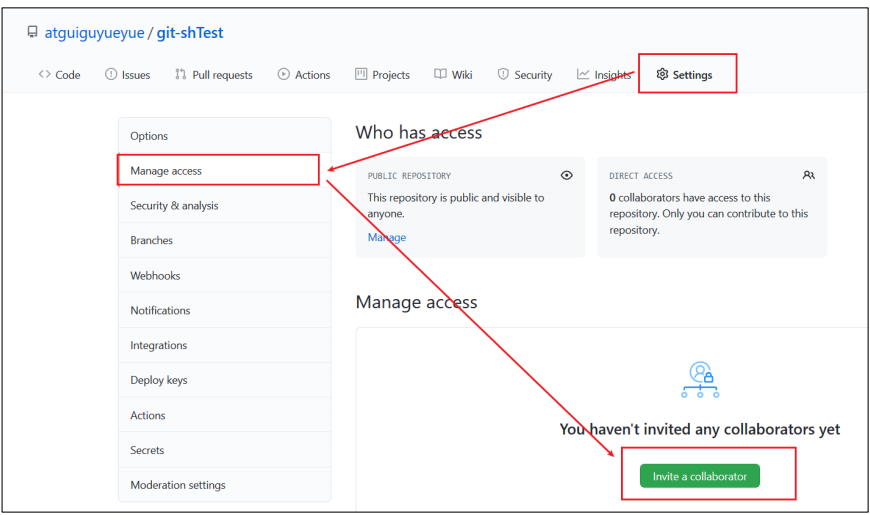
Task: Click the people icon in Direct Access card
Action: (x=808, y=175)
